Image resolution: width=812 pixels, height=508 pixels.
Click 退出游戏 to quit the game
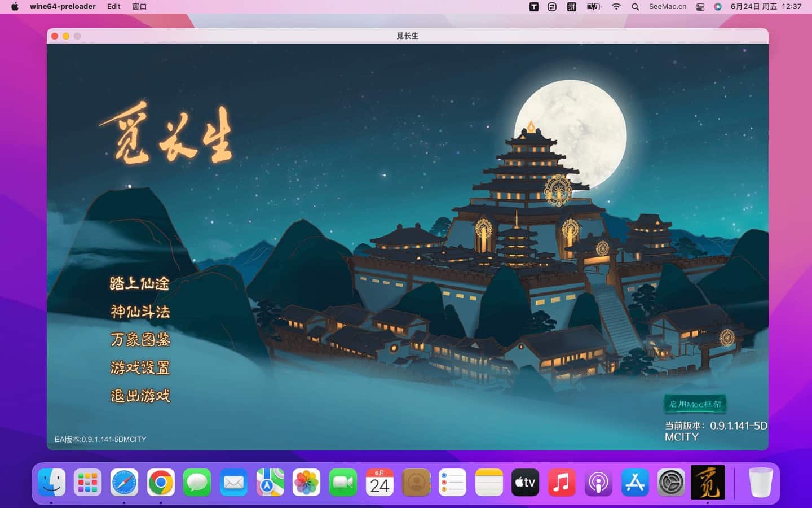140,396
